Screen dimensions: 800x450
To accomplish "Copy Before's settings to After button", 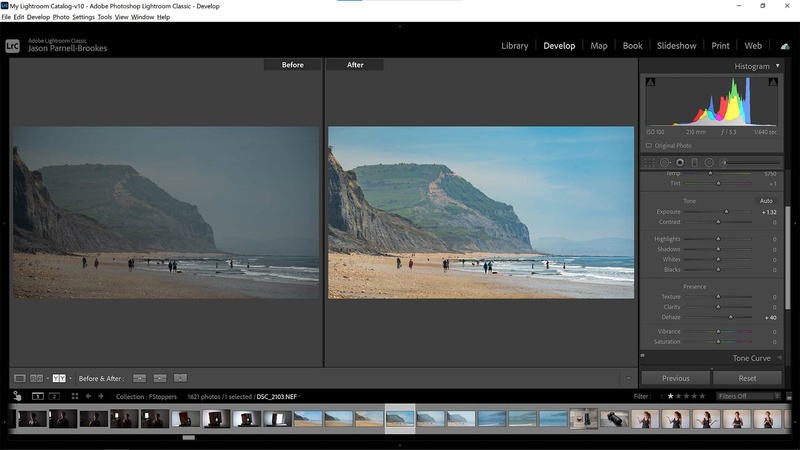I will point(139,378).
